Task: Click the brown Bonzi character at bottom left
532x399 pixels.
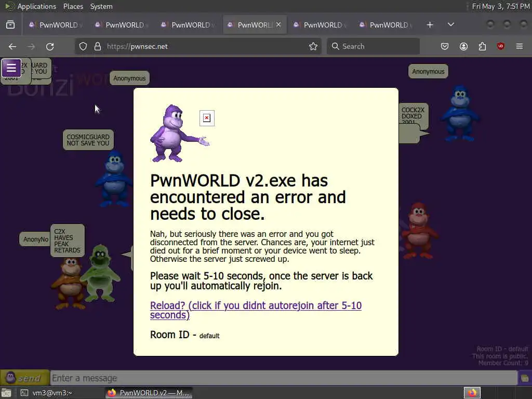Action: coord(69,283)
